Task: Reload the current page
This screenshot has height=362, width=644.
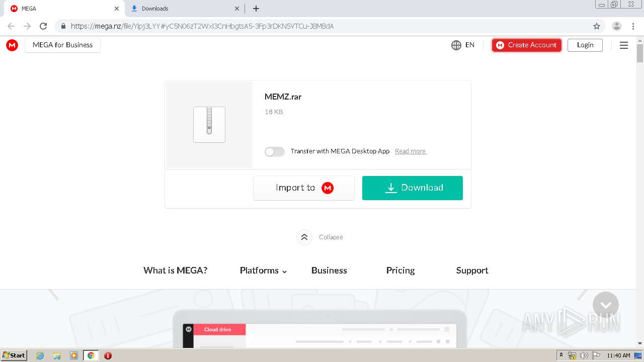Action: pyautogui.click(x=43, y=26)
